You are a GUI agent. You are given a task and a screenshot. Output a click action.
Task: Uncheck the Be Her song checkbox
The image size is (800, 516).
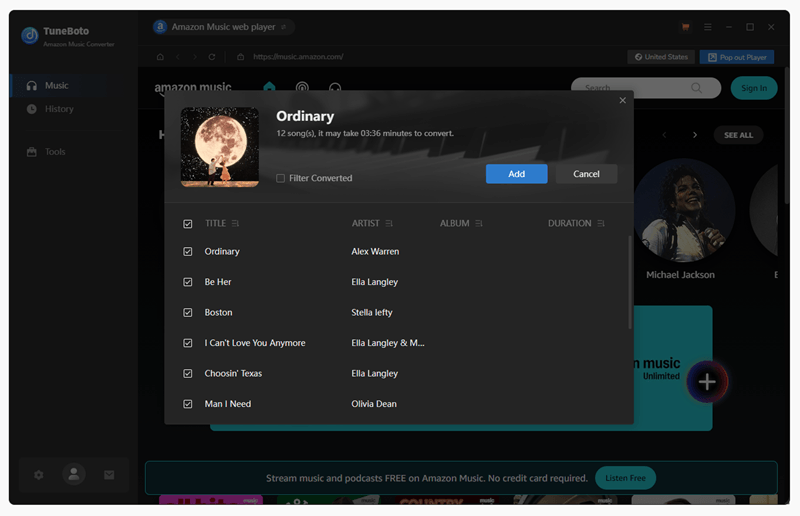188,282
